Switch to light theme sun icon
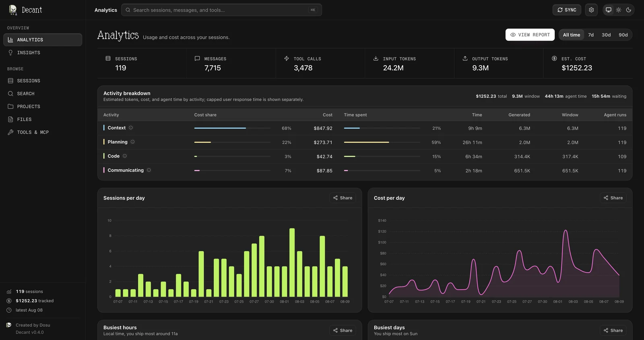 click(x=619, y=10)
